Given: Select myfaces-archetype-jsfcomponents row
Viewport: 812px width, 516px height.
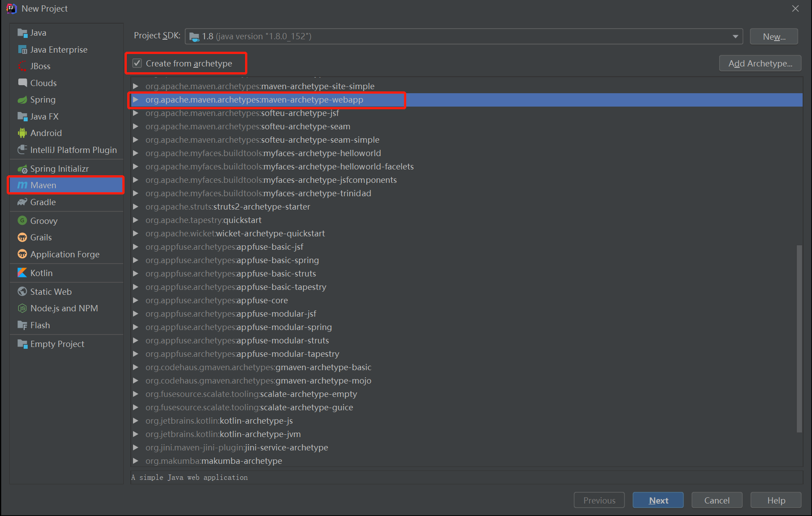Looking at the screenshot, I should (466, 180).
